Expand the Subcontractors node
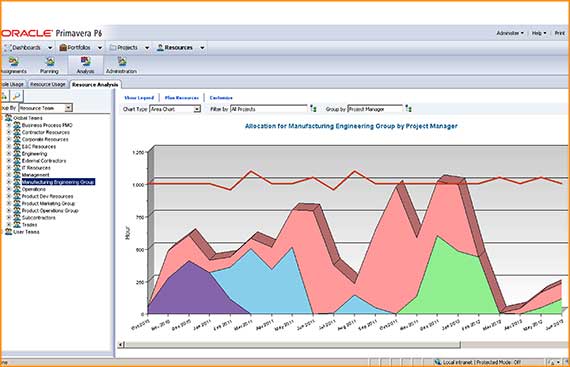 tap(9, 218)
